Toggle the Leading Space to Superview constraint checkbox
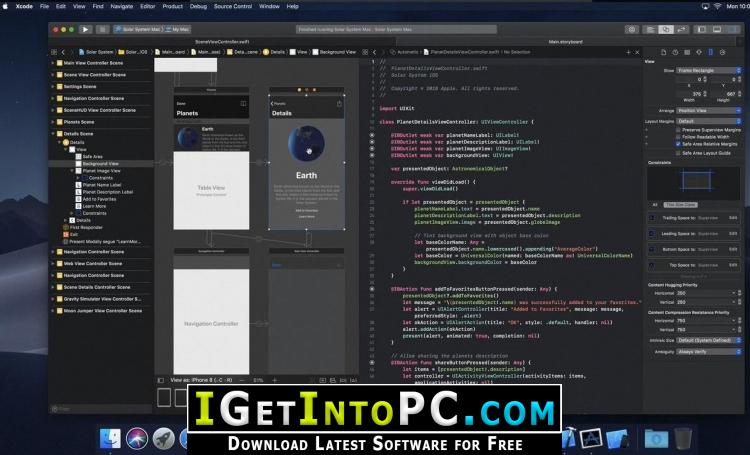 [651, 233]
